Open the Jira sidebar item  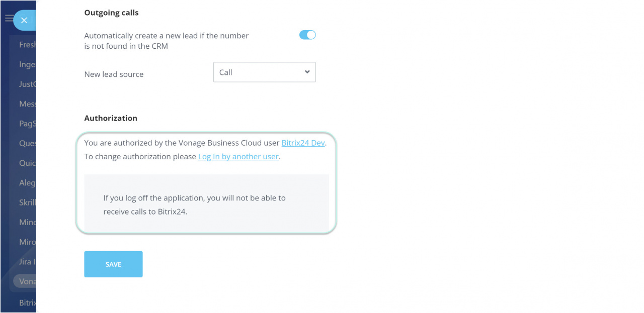27,262
